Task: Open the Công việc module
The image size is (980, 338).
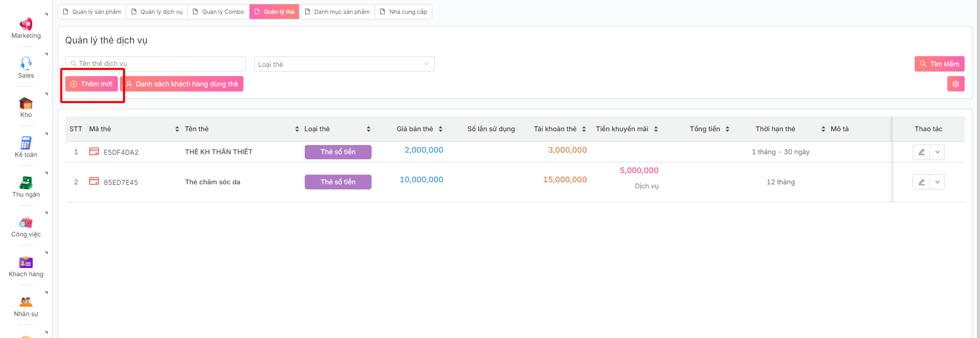Action: tap(26, 226)
